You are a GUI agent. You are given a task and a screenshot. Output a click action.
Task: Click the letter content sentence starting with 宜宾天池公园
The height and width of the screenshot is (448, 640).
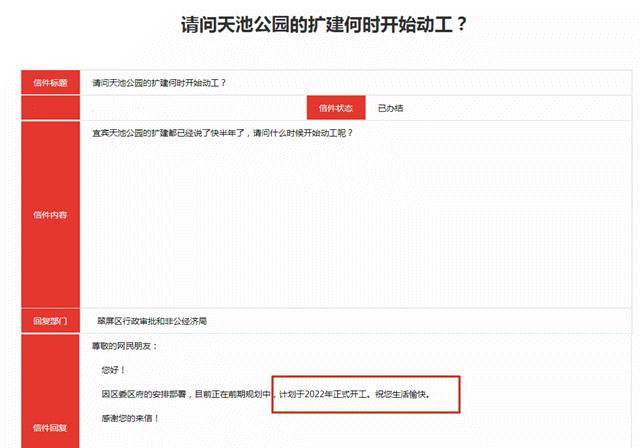coord(222,133)
